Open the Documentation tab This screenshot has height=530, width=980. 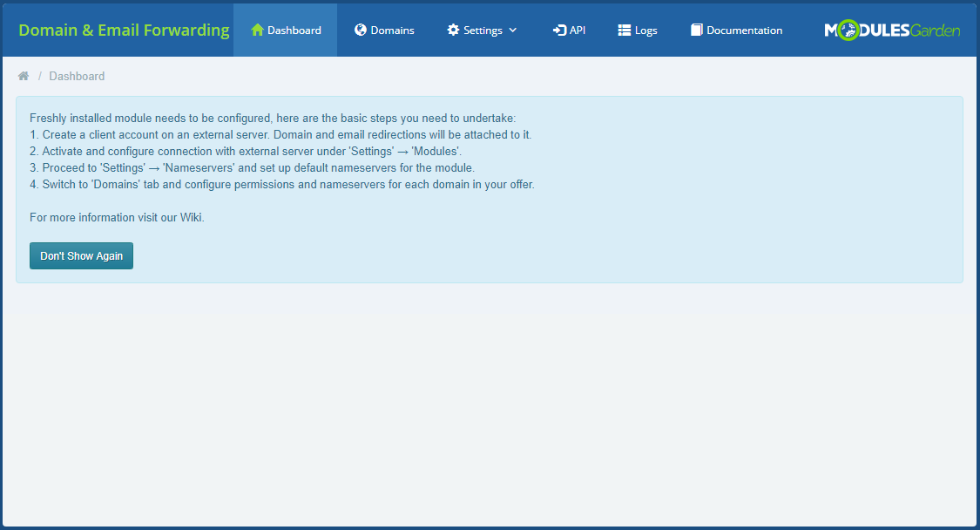tap(745, 30)
